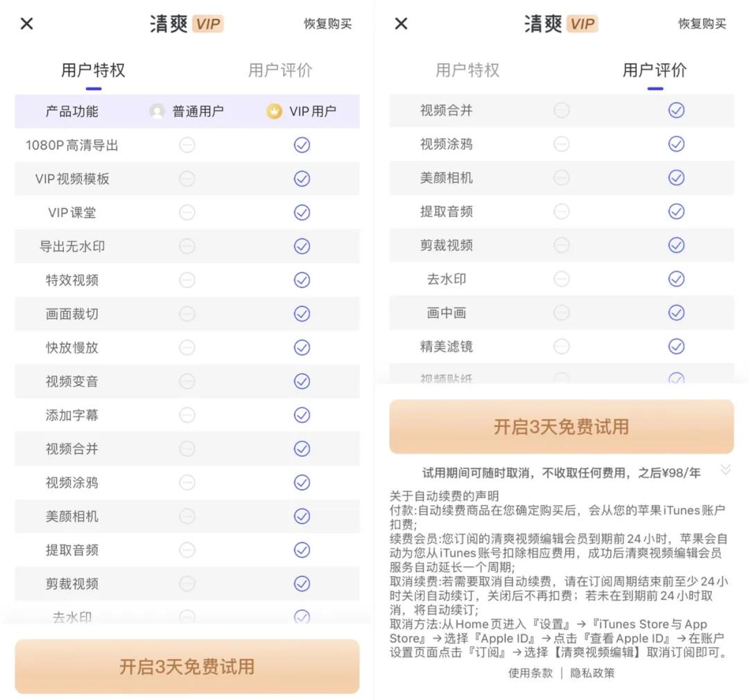Click the checkmark next to 导出无水印
The image size is (749, 700).
[x=301, y=246]
